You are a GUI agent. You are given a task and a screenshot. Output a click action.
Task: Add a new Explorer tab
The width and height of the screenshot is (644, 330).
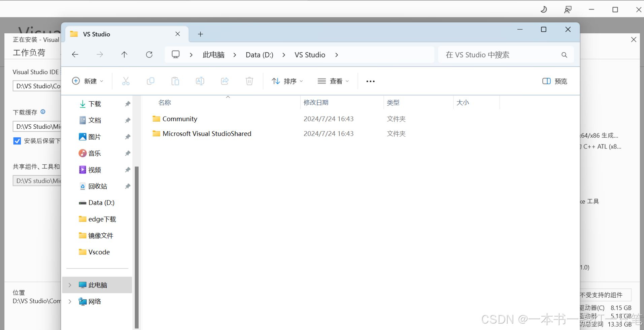(x=200, y=34)
